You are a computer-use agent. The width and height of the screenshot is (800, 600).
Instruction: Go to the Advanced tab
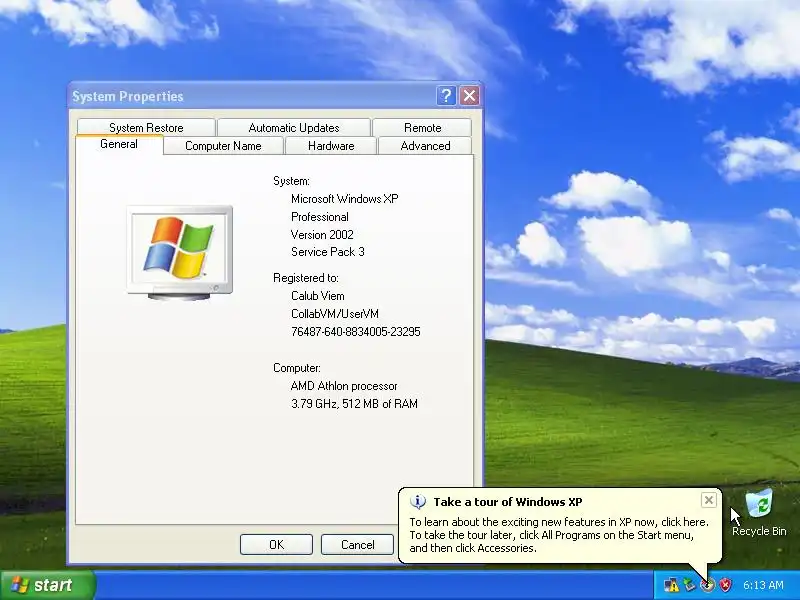pyautogui.click(x=425, y=146)
